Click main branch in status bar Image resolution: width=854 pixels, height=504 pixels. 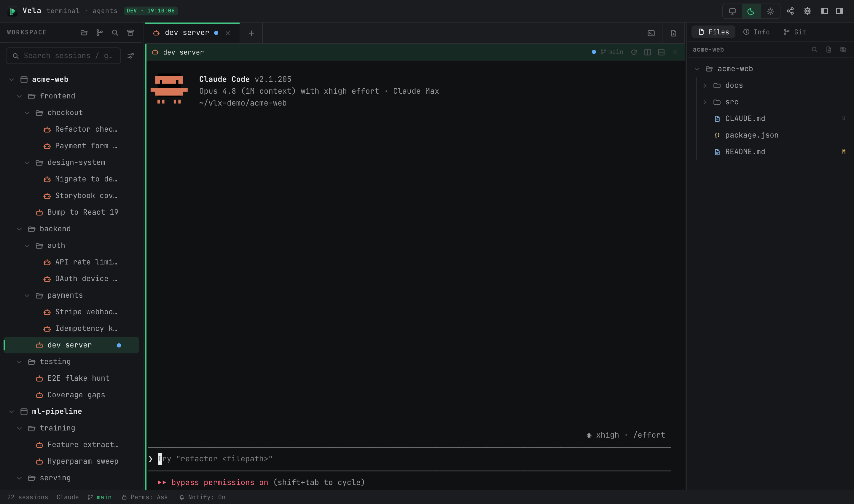(x=100, y=497)
